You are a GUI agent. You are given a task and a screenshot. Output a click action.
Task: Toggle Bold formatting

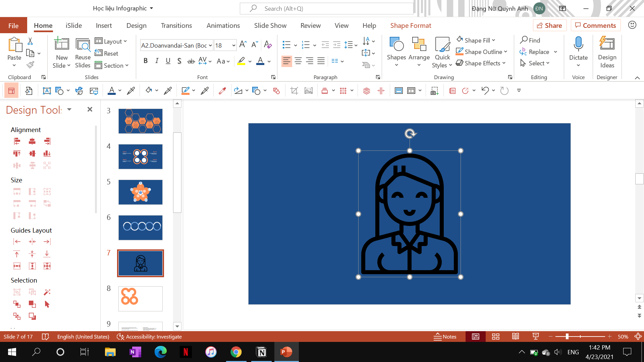pos(146,61)
